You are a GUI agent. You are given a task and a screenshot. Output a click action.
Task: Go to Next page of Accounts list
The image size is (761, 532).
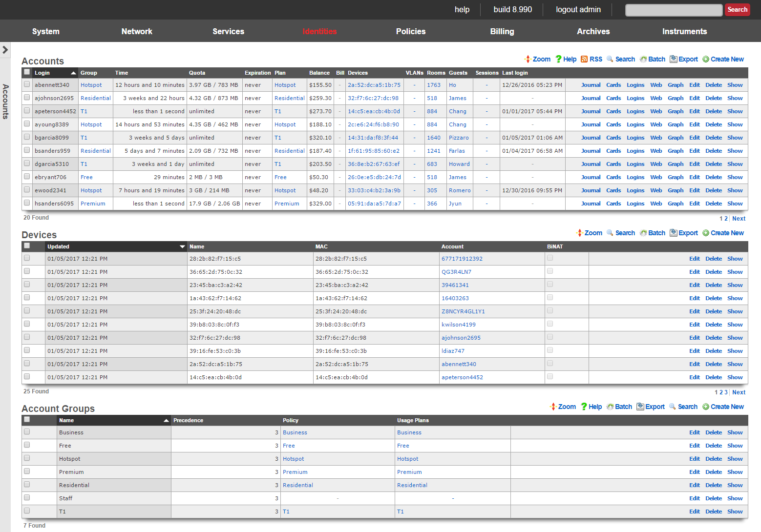(x=739, y=219)
